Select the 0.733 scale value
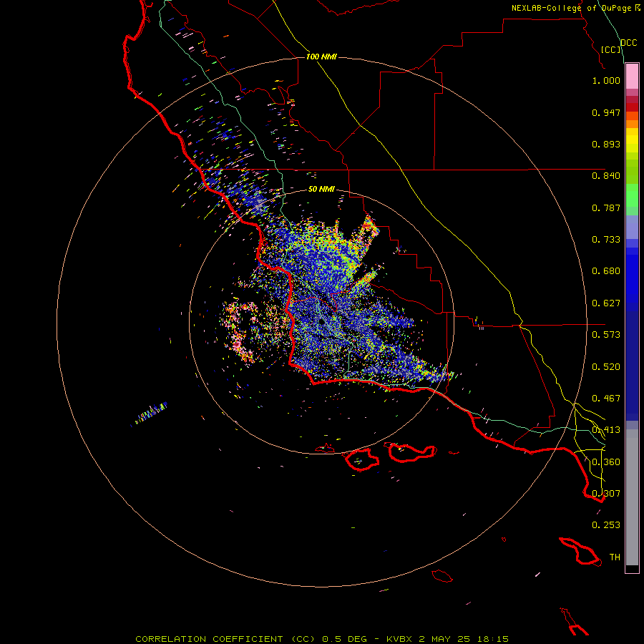 point(606,240)
